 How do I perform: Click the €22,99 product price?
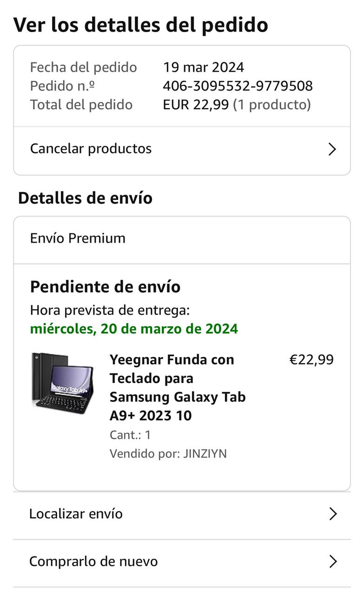[x=311, y=360]
